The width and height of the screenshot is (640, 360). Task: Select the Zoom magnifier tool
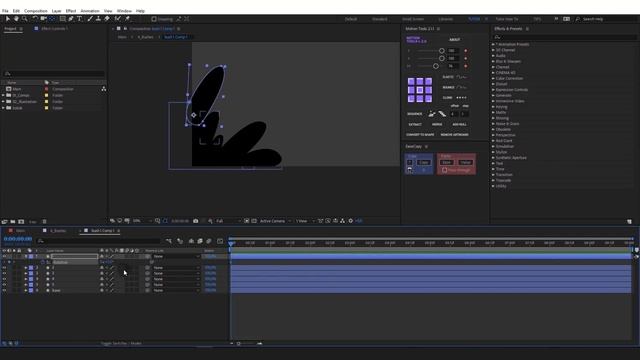click(24, 19)
